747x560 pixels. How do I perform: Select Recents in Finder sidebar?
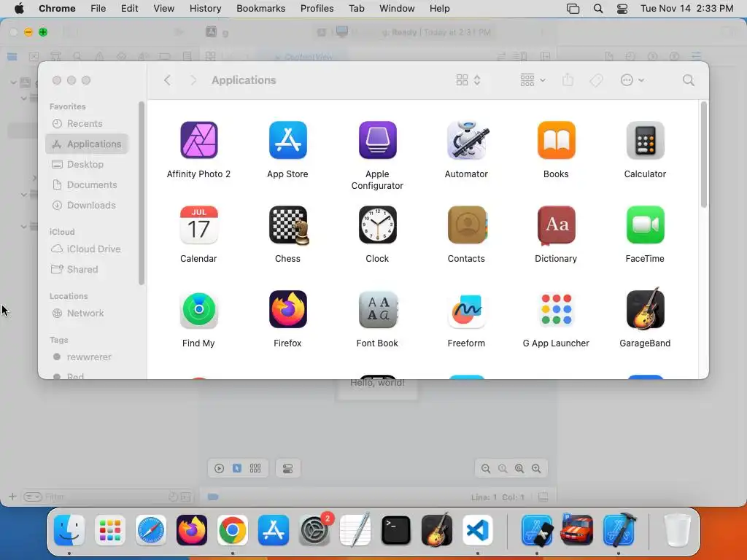pyautogui.click(x=87, y=123)
